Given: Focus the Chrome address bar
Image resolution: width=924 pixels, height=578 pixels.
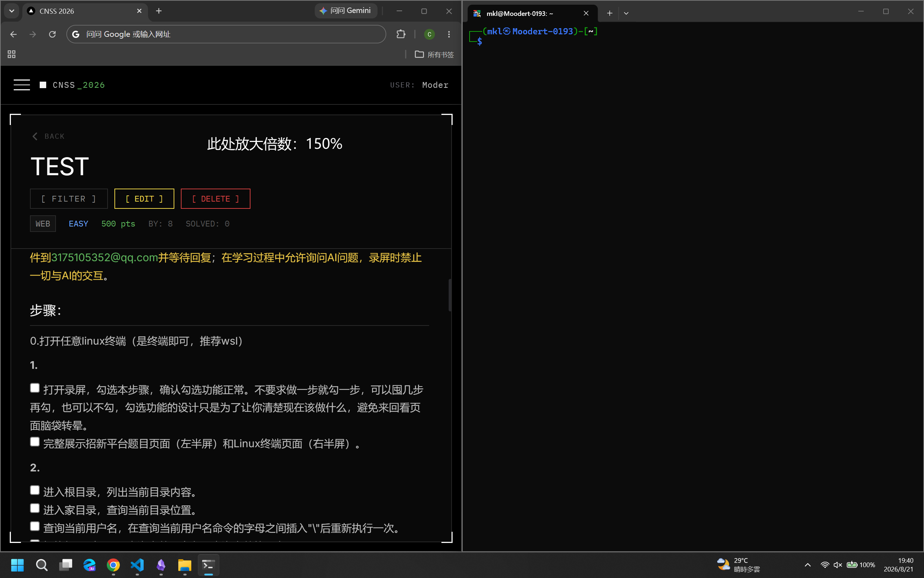Looking at the screenshot, I should click(x=226, y=34).
